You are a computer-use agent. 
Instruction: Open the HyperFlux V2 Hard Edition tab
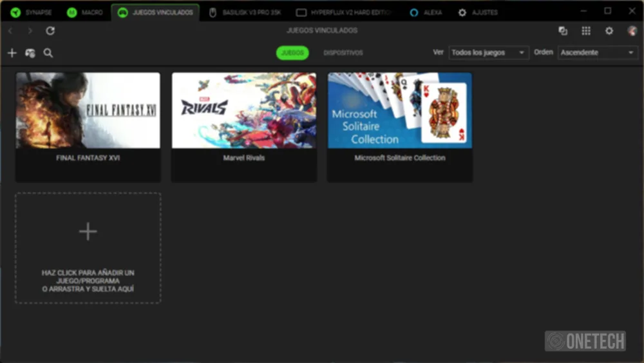click(x=345, y=12)
